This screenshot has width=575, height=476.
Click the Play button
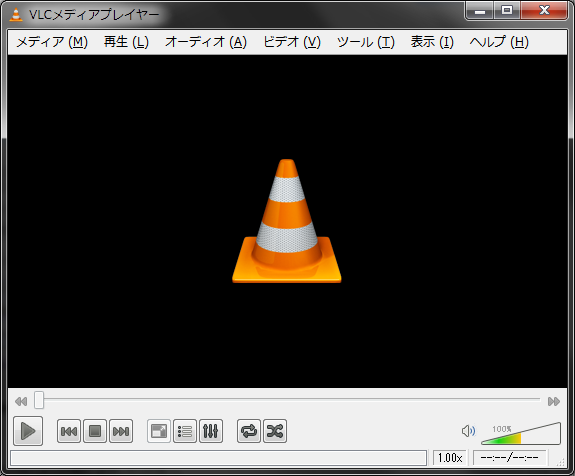click(x=28, y=431)
